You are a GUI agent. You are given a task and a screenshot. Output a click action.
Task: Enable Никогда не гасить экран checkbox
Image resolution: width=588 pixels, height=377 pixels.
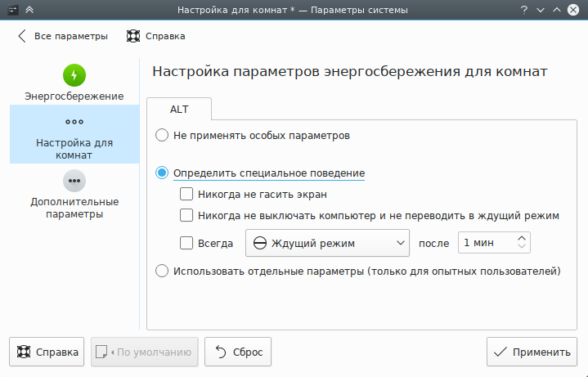186,195
